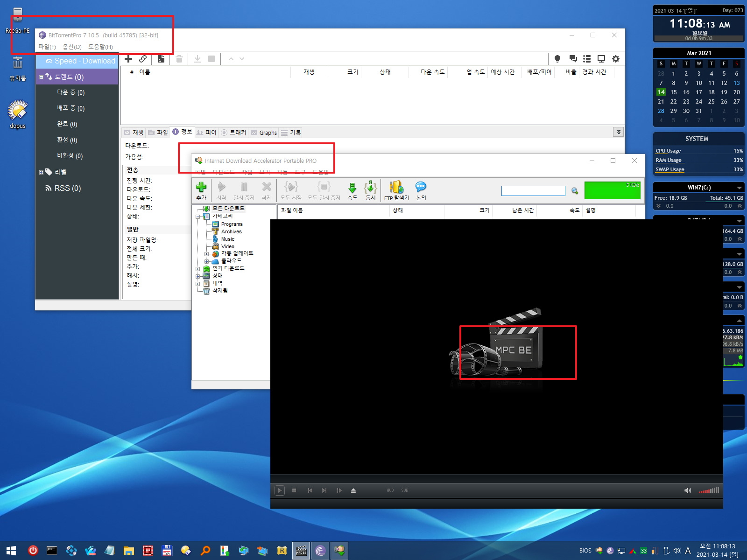
Task: Click the stop button in MPC-BE
Action: [x=294, y=490]
